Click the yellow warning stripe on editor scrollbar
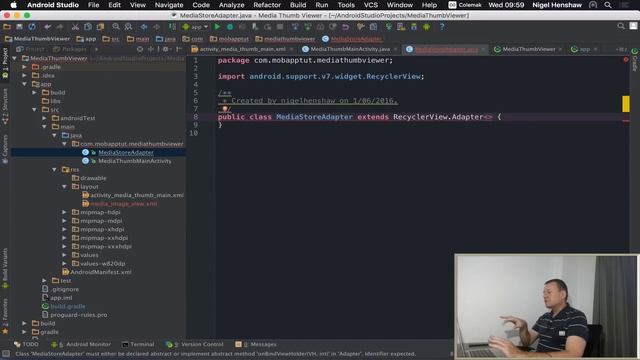Viewport: 640px width, 360px height. pos(626,104)
